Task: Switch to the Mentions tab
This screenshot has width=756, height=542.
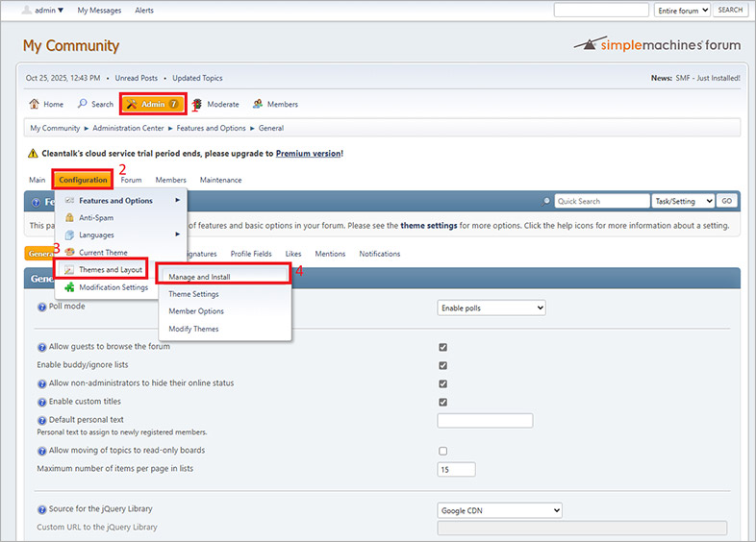Action: (330, 254)
